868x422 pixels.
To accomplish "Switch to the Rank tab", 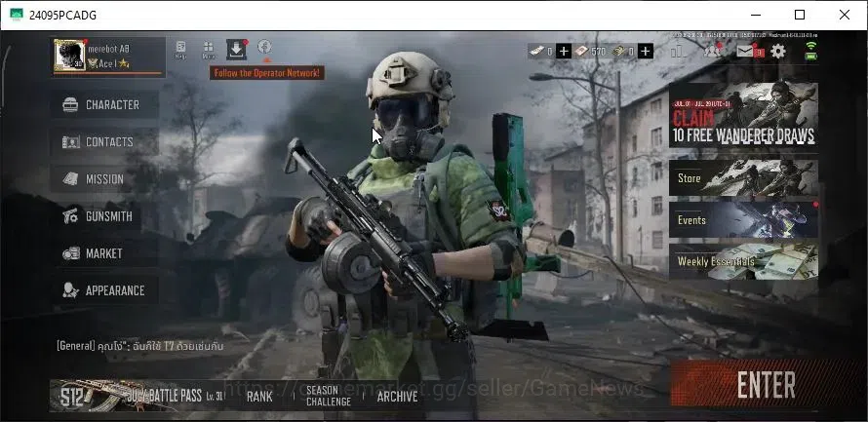I will [259, 396].
